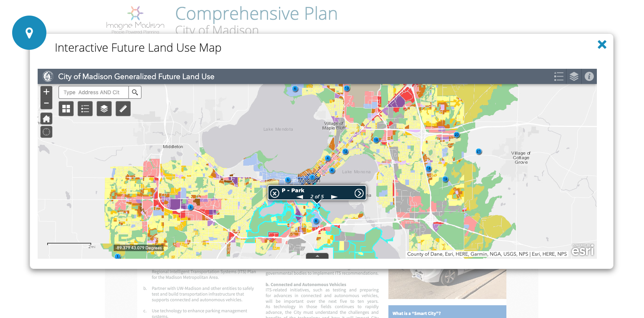
Task: Click map marker number 5
Action: click(x=288, y=180)
